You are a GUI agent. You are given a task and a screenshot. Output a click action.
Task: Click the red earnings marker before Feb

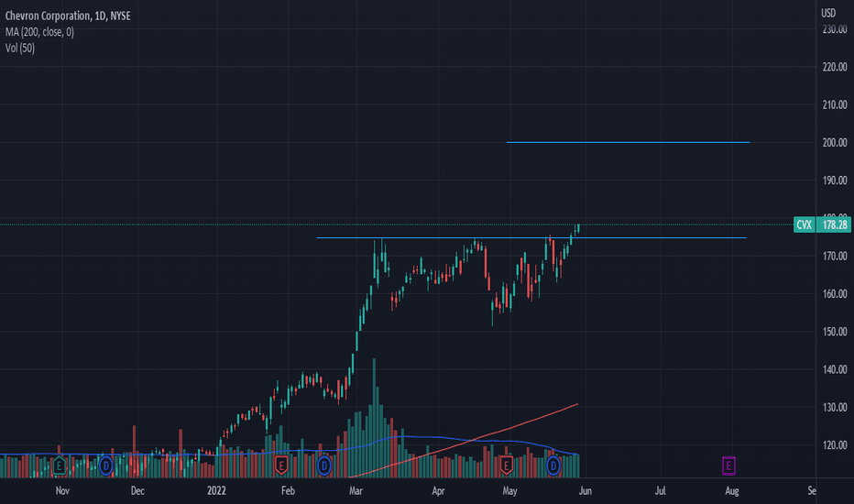281,466
